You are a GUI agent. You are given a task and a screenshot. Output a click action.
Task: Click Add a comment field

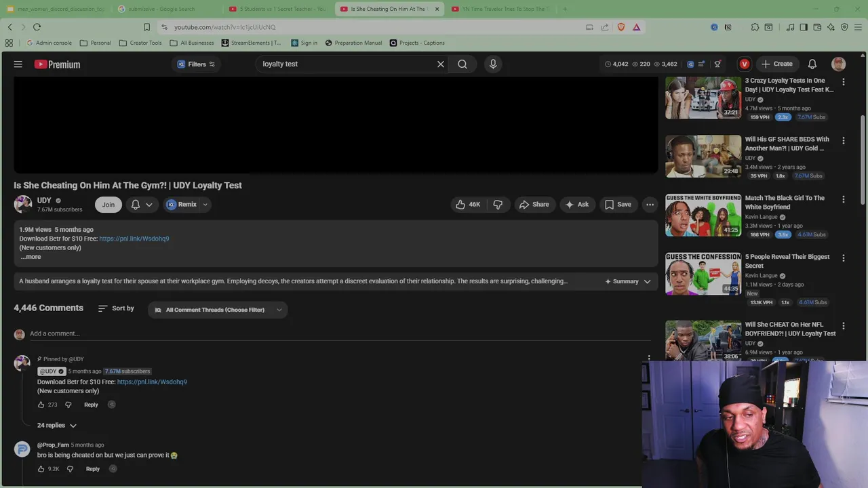click(339, 333)
